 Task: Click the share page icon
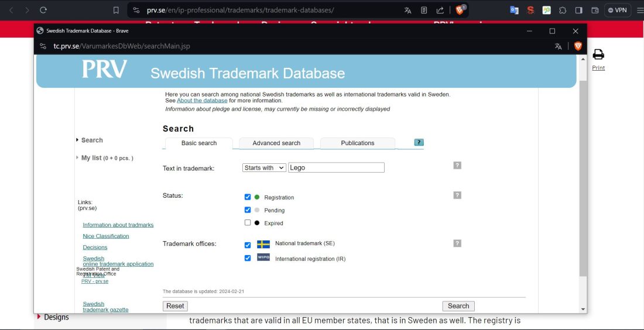(440, 11)
